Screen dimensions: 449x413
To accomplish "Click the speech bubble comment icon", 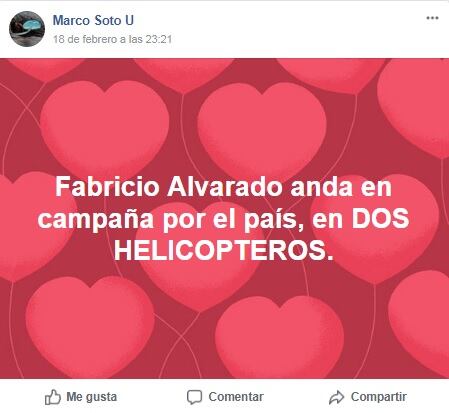I will 194,397.
